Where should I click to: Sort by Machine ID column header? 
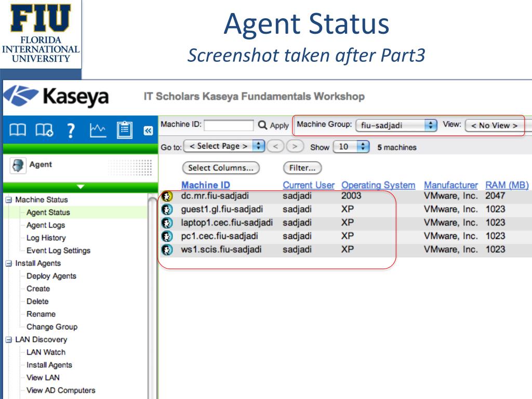[x=206, y=185]
